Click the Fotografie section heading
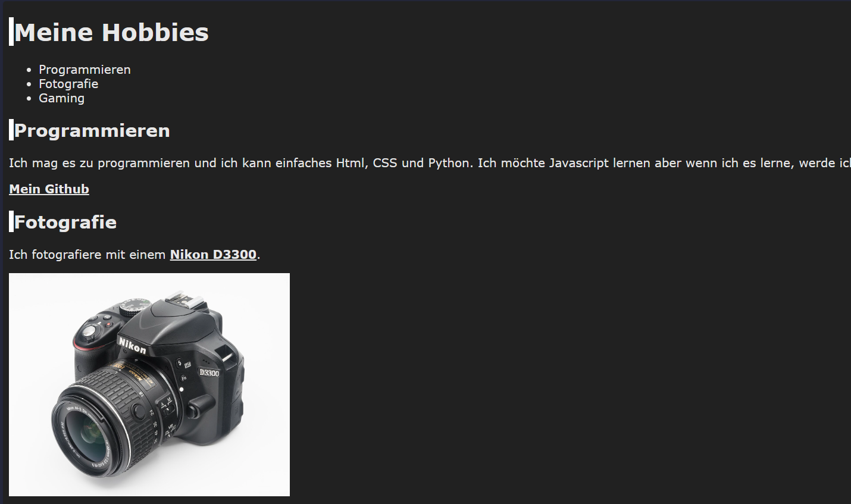Viewport: 851px width, 504px height. point(65,222)
